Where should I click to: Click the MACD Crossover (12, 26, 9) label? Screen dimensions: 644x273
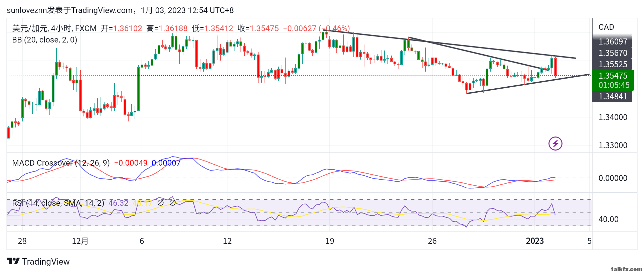point(61,163)
